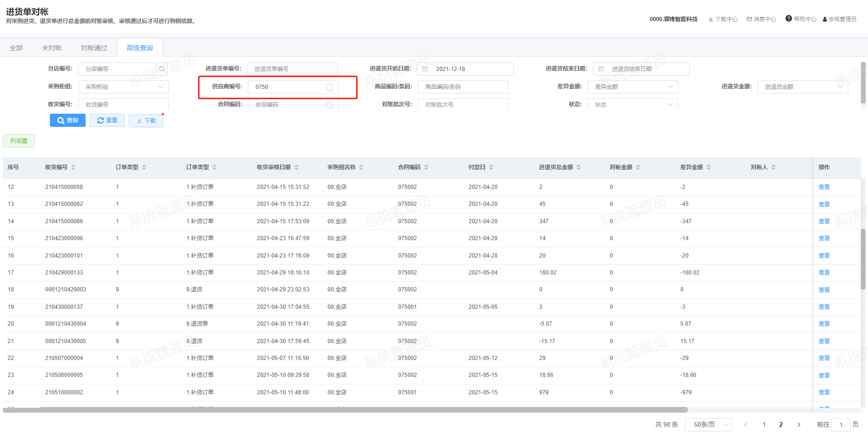This screenshot has height=438, width=868.
Task: Sort table by 进退货总金额 column
Action: 579,167
